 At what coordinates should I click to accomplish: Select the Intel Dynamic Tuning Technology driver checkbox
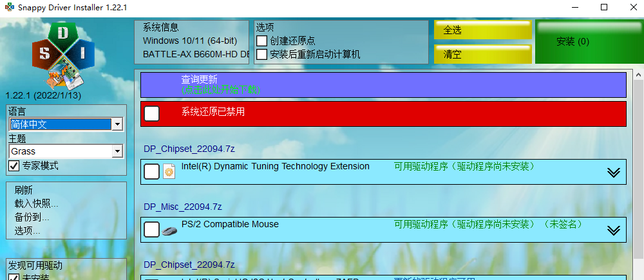(152, 172)
